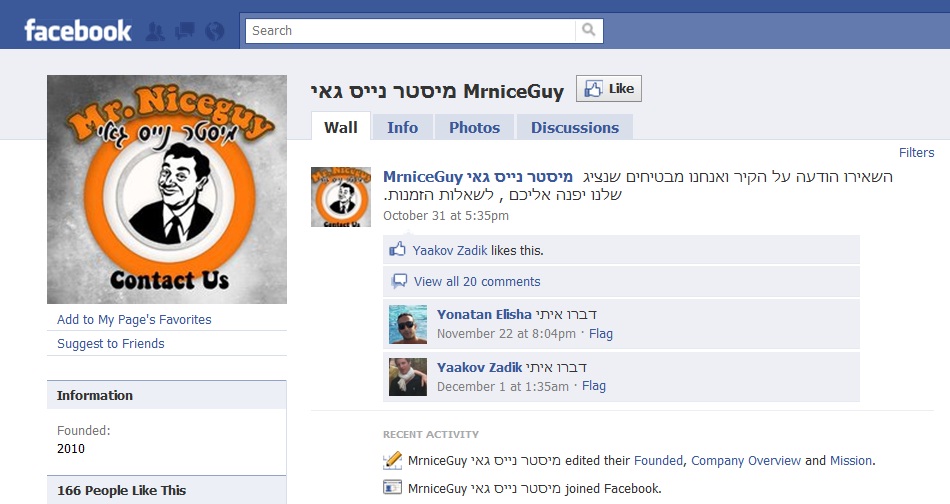Click the comment bubble icon
The height and width of the screenshot is (504, 950).
(x=399, y=280)
